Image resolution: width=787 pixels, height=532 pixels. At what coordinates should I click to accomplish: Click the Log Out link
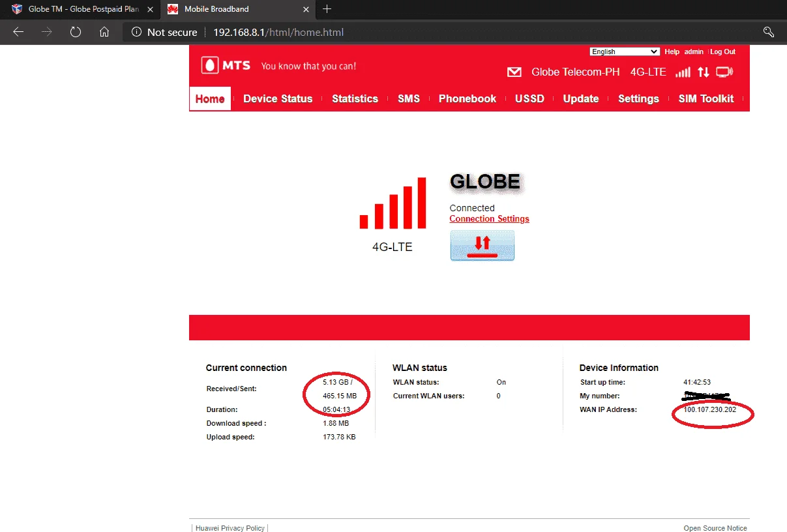point(722,52)
